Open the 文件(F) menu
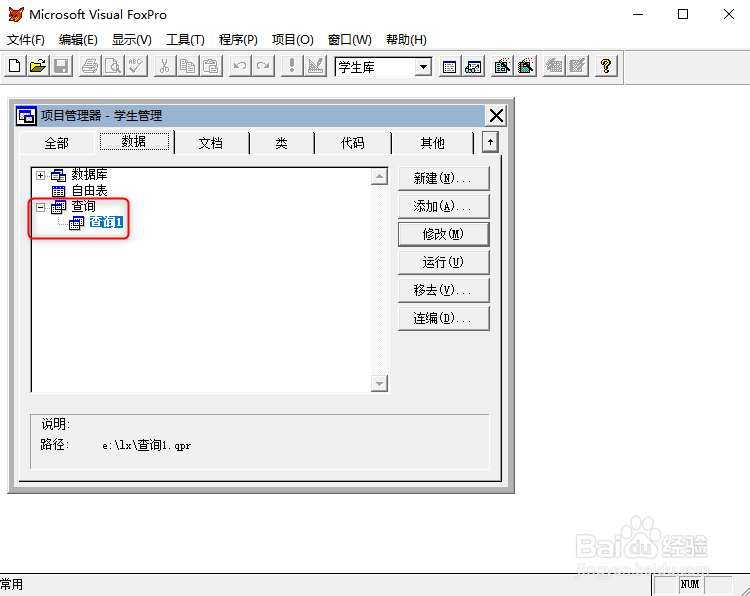Screen dimensions: 750x596 [x=26, y=40]
